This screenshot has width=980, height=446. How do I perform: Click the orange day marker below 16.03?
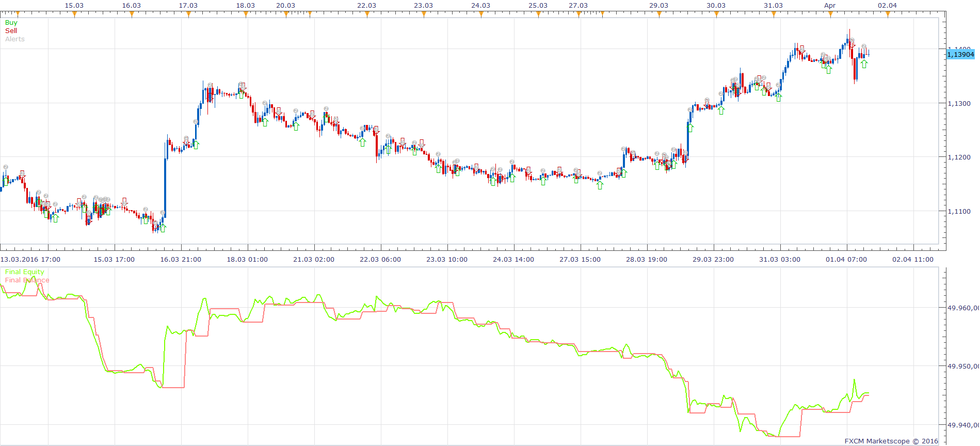[x=132, y=14]
